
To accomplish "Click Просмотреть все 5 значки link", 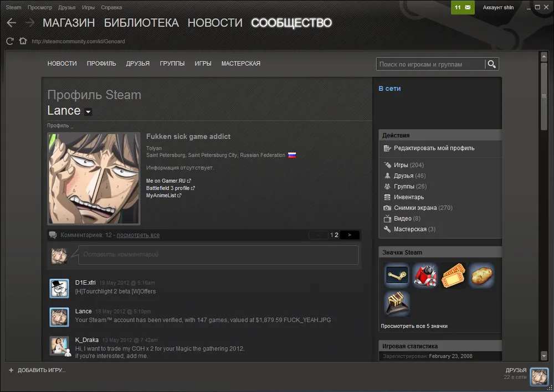I will (x=414, y=326).
